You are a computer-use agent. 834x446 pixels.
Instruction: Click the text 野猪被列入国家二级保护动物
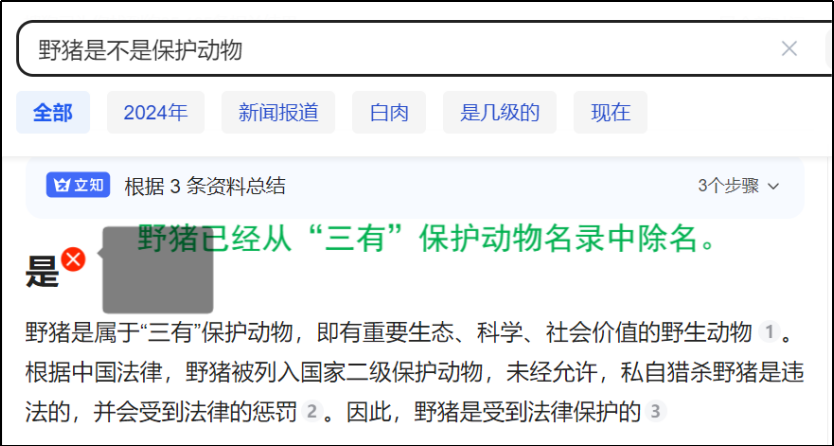tap(334, 373)
